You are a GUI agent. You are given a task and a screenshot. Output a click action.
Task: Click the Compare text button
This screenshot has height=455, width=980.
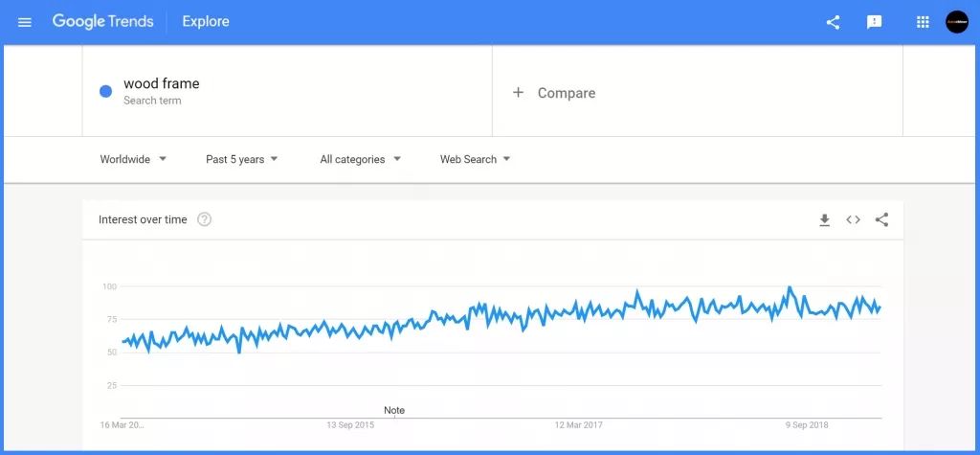(567, 93)
